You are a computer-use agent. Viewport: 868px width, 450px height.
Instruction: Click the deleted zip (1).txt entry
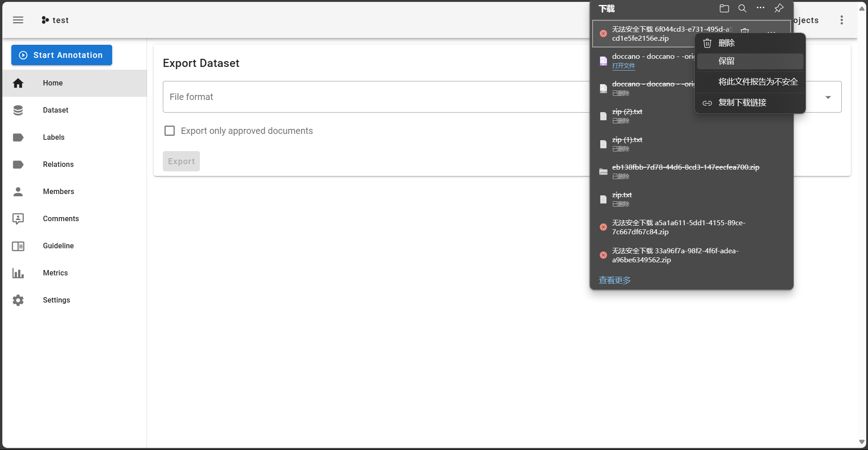(692, 144)
